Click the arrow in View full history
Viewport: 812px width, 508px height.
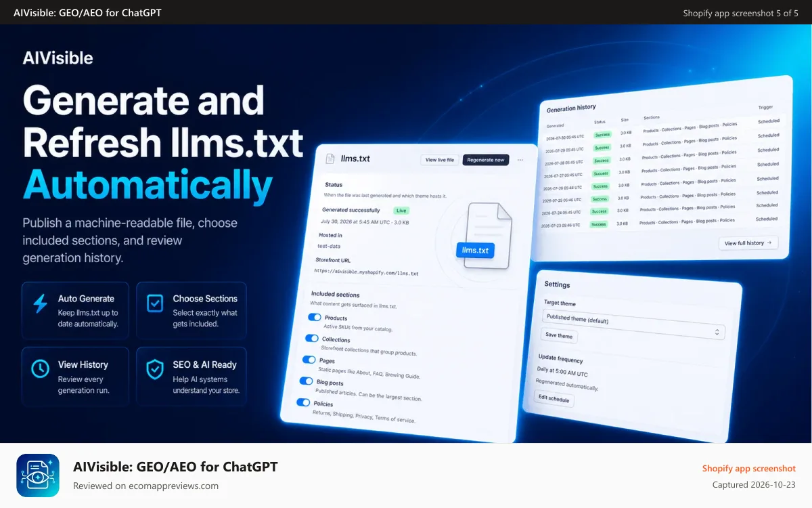pos(769,242)
